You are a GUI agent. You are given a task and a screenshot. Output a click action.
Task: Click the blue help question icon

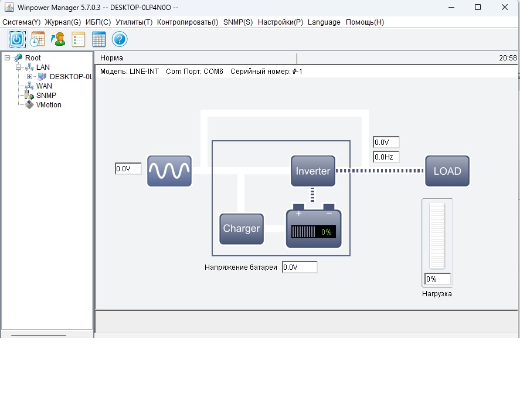coord(120,39)
